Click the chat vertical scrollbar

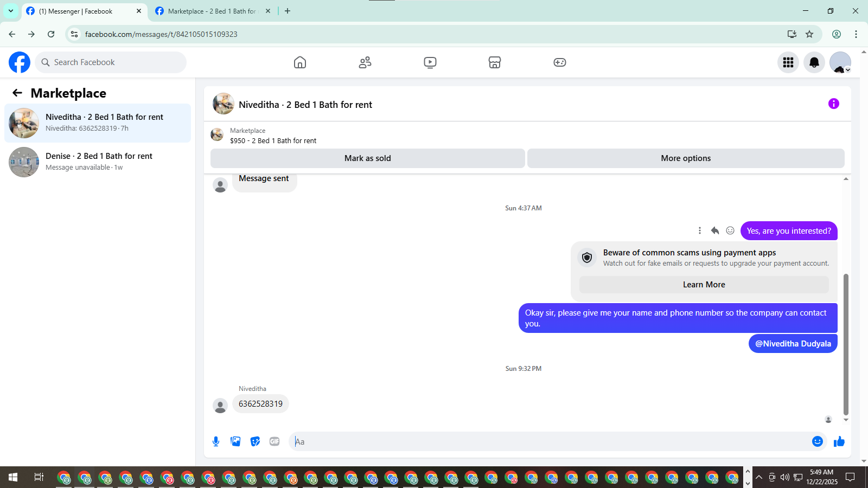(846, 344)
